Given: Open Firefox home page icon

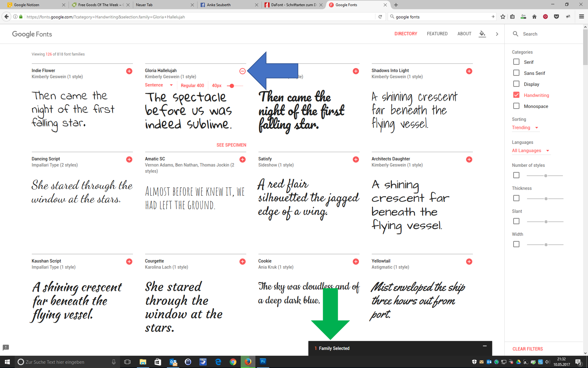Looking at the screenshot, I should [x=534, y=17].
